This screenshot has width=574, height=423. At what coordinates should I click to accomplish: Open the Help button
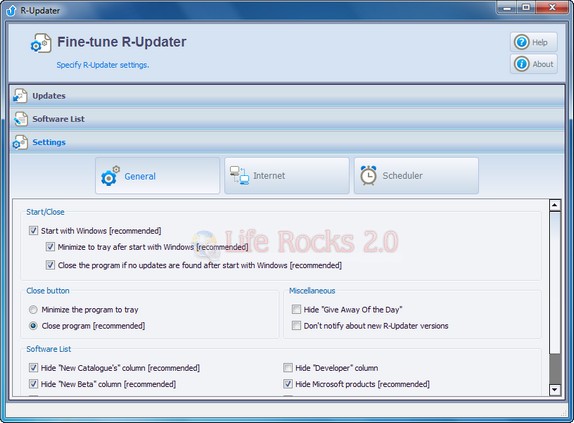click(534, 42)
